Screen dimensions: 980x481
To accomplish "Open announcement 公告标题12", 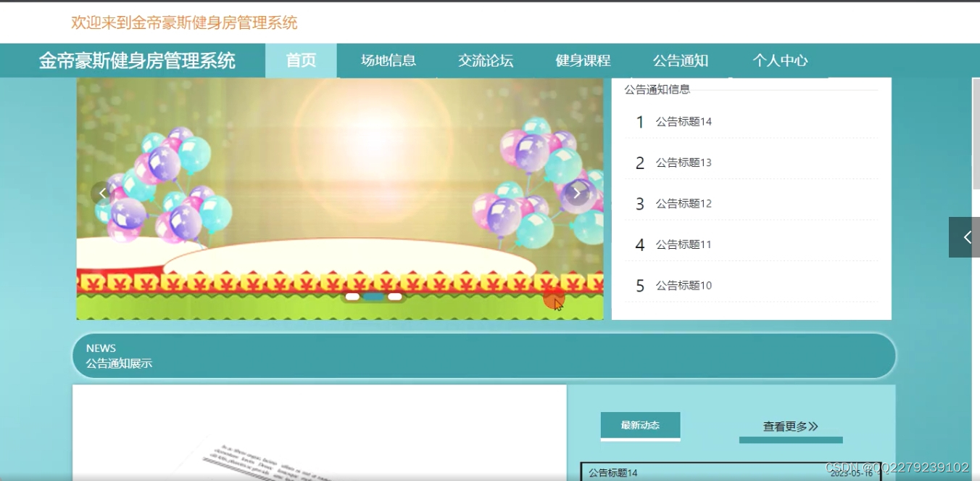I will tap(751, 204).
